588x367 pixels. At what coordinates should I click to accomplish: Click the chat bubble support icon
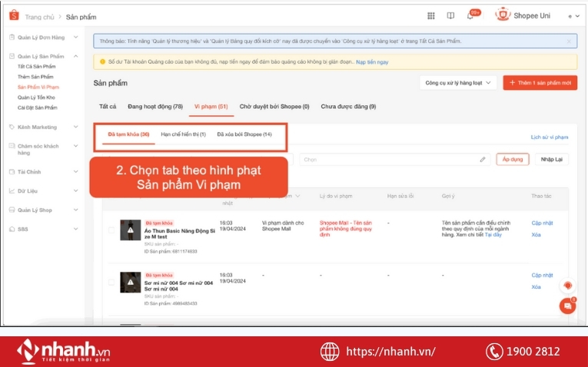(568, 306)
